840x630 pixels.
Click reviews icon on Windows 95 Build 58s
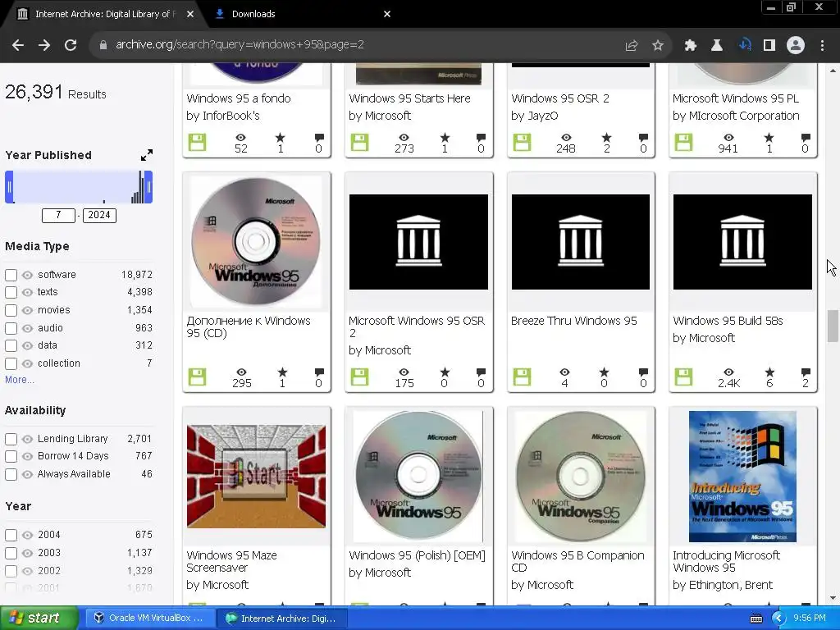tap(806, 372)
